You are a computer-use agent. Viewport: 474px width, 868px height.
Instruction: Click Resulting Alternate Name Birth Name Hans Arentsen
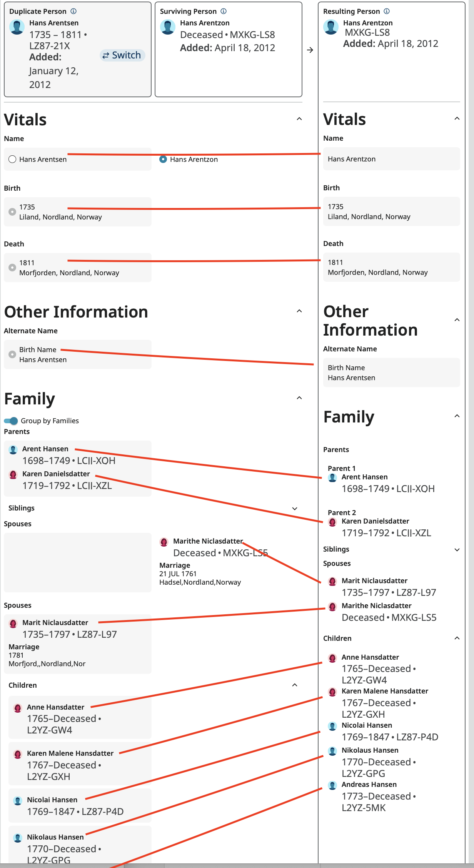392,372
